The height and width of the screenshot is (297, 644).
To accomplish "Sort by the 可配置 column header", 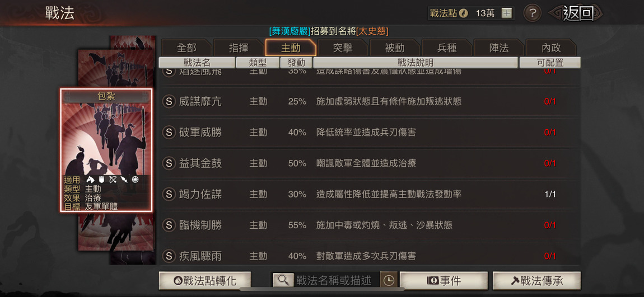I will point(550,62).
